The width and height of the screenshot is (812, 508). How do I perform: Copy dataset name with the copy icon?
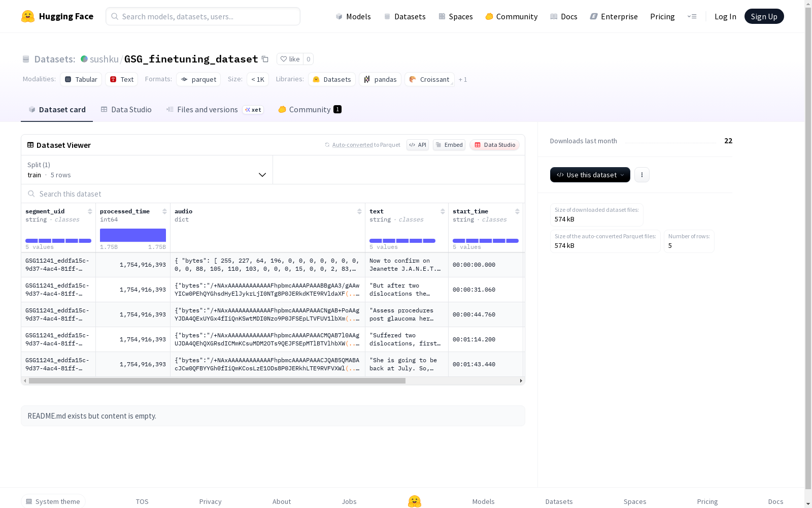[x=265, y=59]
